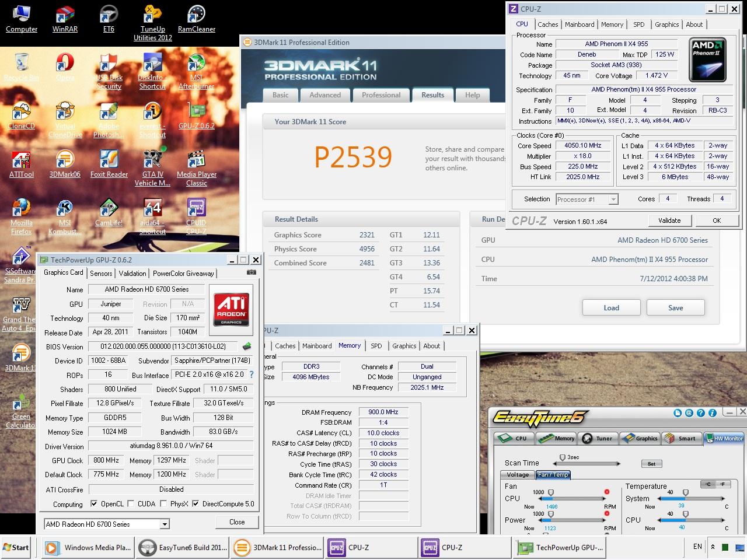747x560 pixels.
Task: Switch temperature unit to °C in EasyTune6
Action: (708, 484)
